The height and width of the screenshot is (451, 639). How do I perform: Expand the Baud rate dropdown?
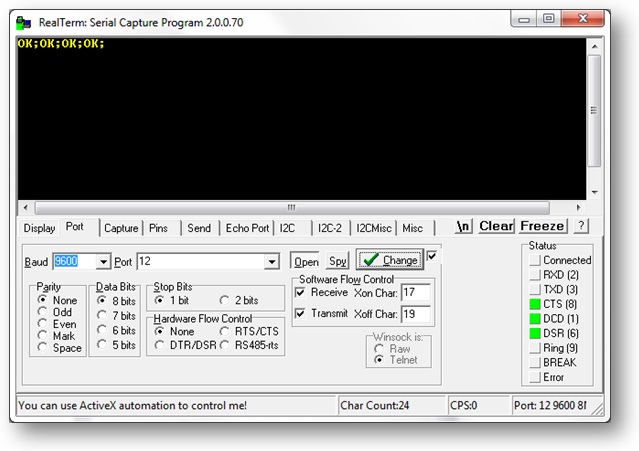coord(104,262)
